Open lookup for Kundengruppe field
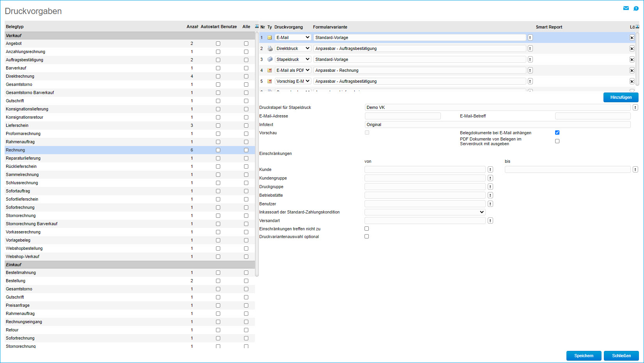Image resolution: width=644 pixels, height=363 pixels. 490,178
